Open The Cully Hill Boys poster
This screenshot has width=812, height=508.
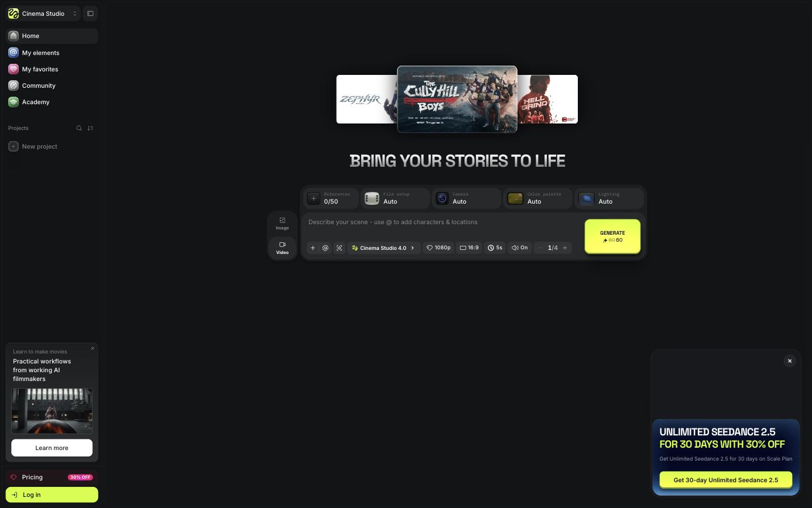[x=457, y=99]
